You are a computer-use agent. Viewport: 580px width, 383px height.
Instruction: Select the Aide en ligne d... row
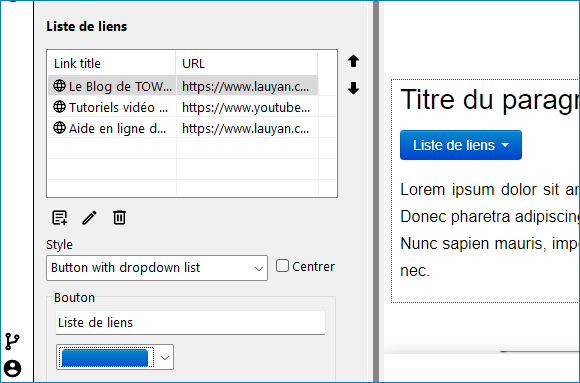(183, 128)
